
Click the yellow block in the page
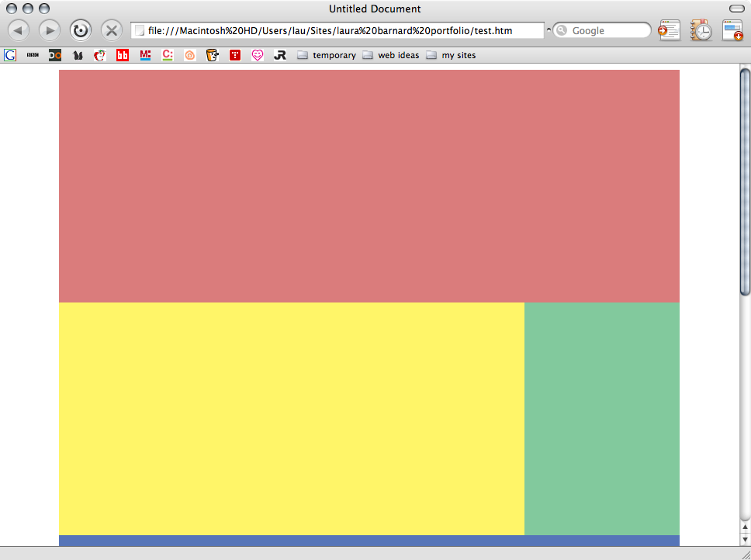click(292, 419)
